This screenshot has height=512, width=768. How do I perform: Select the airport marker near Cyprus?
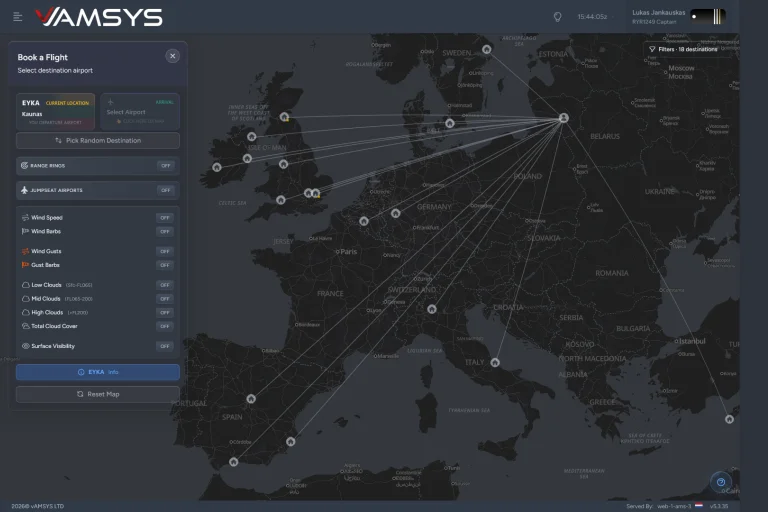729,419
